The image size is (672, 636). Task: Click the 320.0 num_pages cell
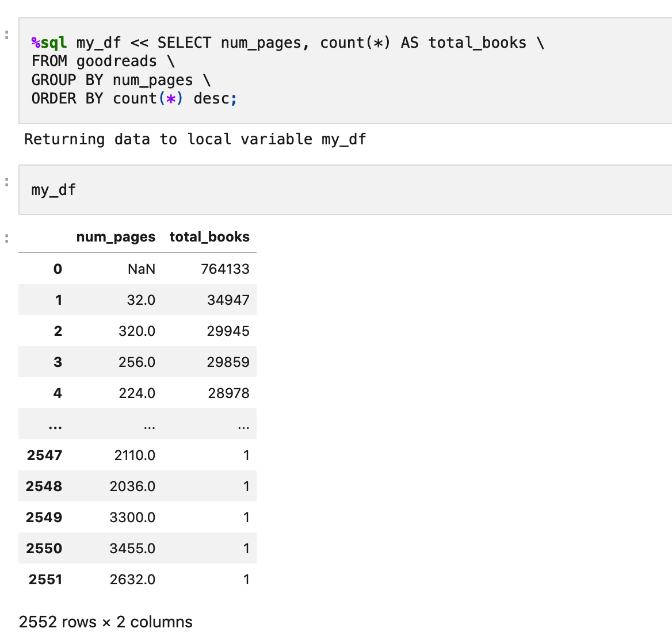click(137, 331)
